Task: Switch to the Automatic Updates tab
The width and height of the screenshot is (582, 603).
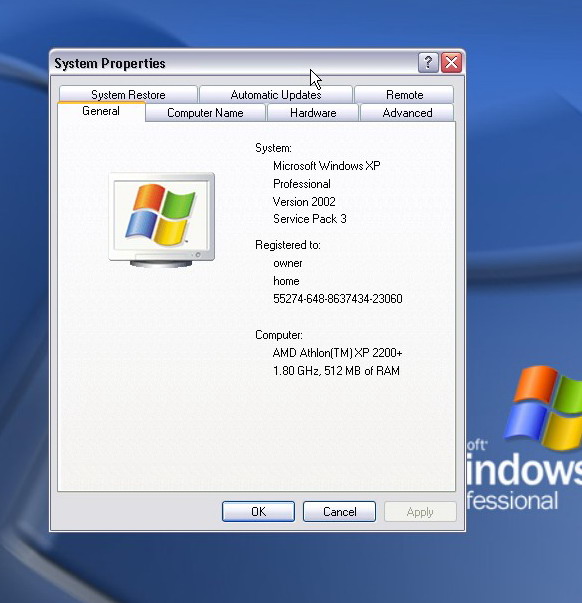Action: coord(276,95)
